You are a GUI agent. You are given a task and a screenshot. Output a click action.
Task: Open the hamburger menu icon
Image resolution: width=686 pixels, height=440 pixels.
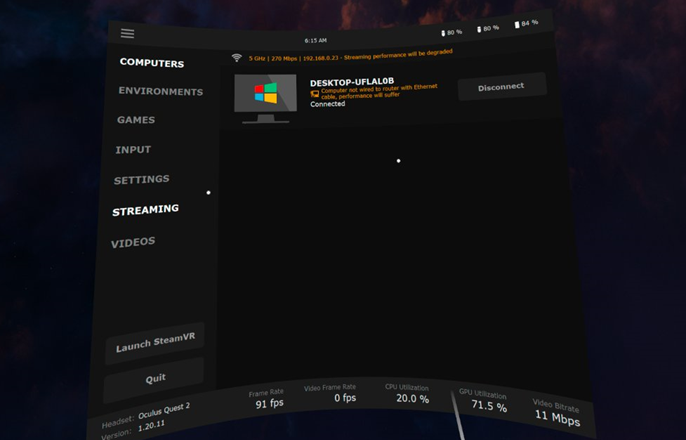coord(127,34)
